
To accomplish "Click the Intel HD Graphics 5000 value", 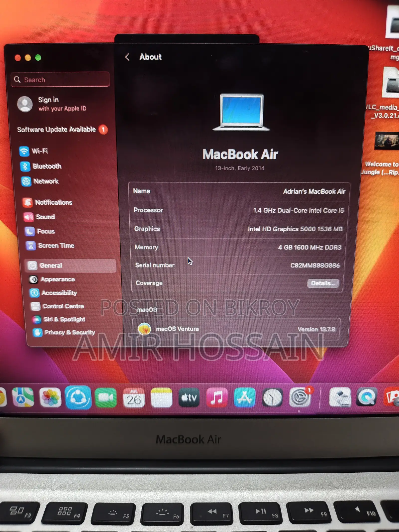I will tap(295, 229).
